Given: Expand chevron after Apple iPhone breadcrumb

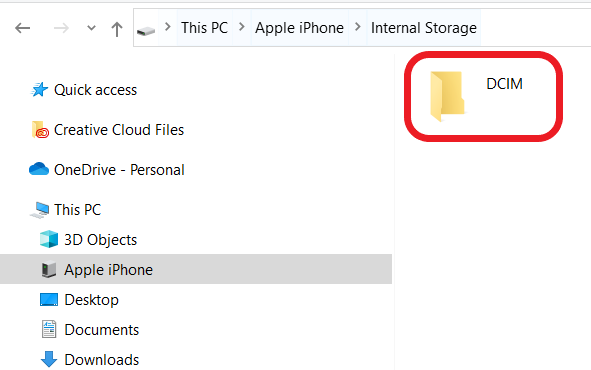Looking at the screenshot, I should click(x=358, y=27).
